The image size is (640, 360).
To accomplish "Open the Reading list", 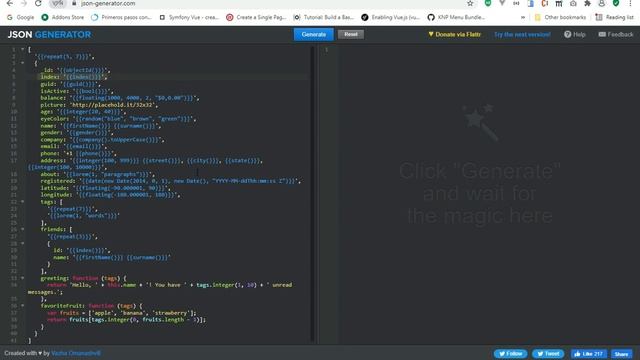I will coord(614,17).
